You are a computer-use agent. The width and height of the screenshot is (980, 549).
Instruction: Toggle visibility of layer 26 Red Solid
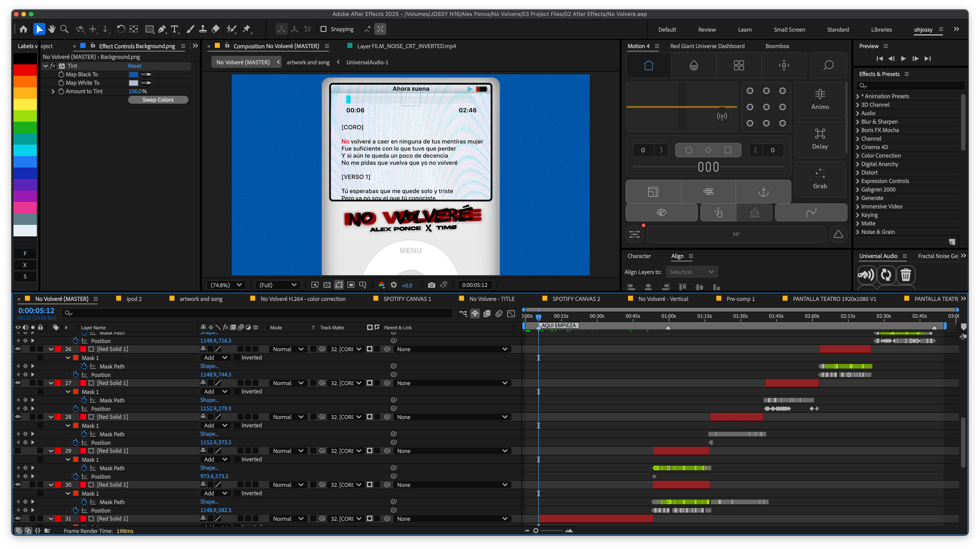point(18,349)
